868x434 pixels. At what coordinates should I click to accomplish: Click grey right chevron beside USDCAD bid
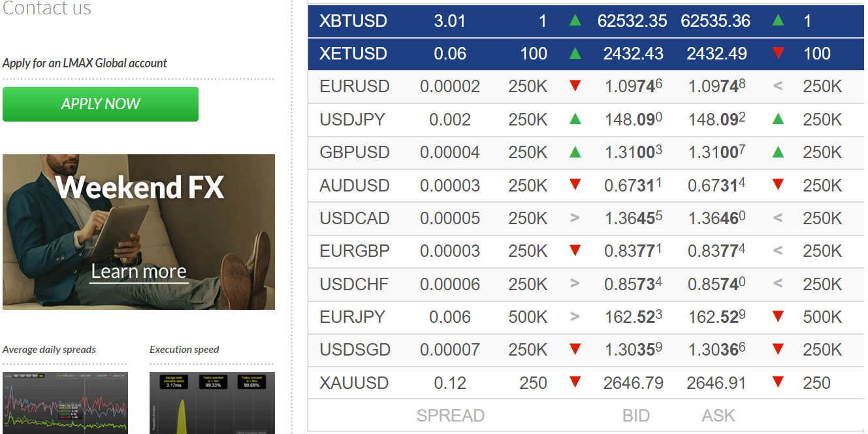pyautogui.click(x=575, y=218)
